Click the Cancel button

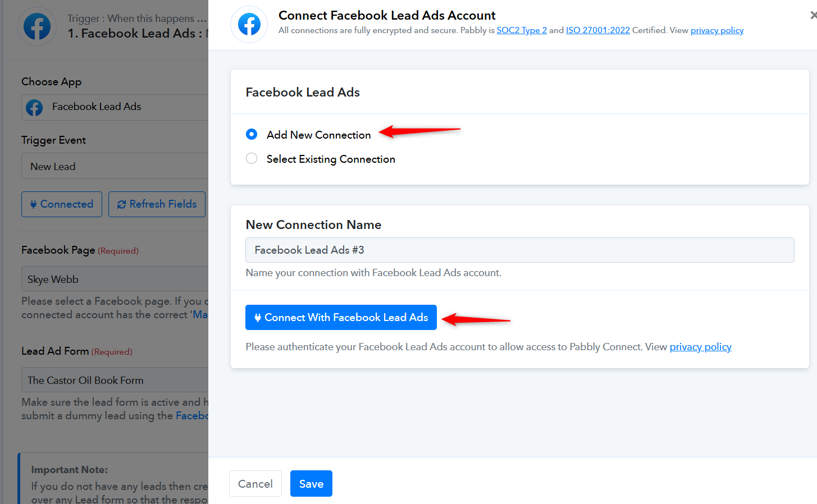tap(255, 484)
